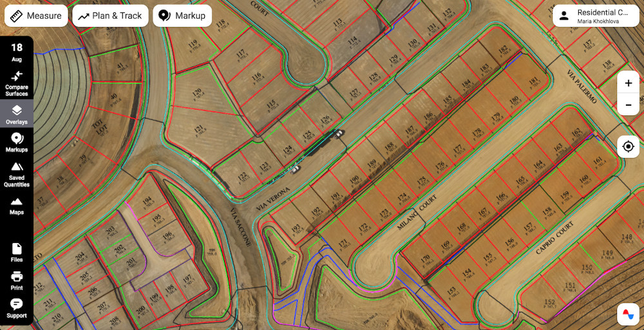Open the Plan & Track menu
Image resolution: width=644 pixels, height=330 pixels.
(x=110, y=15)
